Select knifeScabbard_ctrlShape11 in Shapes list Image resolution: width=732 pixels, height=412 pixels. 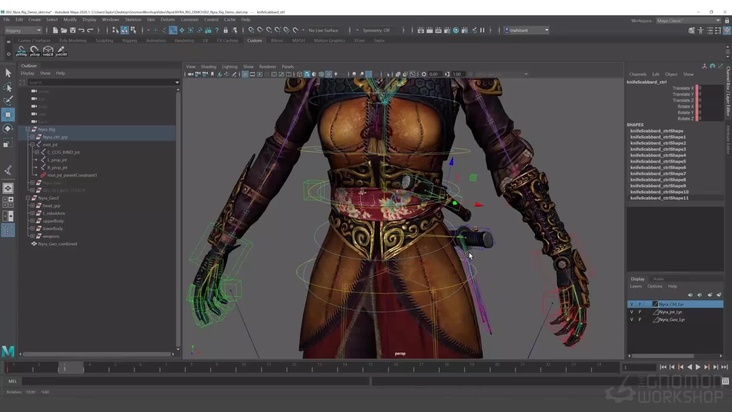pyautogui.click(x=659, y=198)
